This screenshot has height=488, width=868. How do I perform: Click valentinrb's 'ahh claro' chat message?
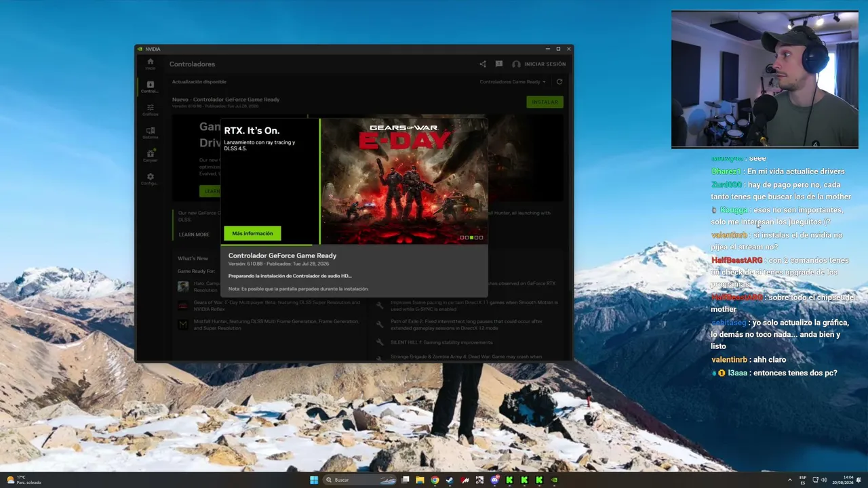click(769, 360)
